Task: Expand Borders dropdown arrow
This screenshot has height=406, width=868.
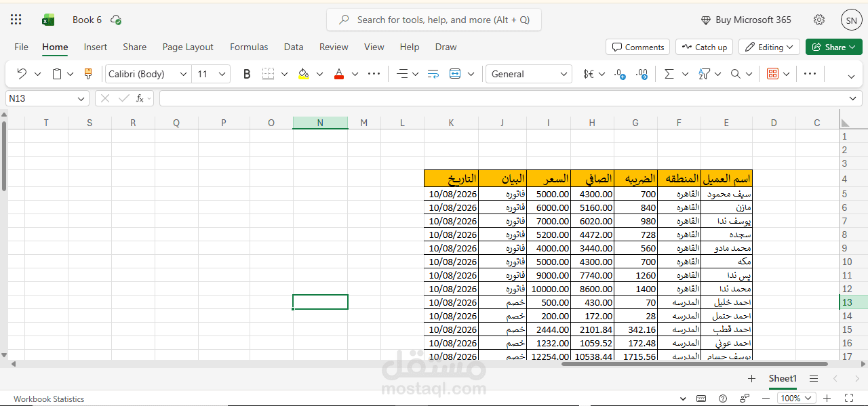Action: pyautogui.click(x=284, y=74)
